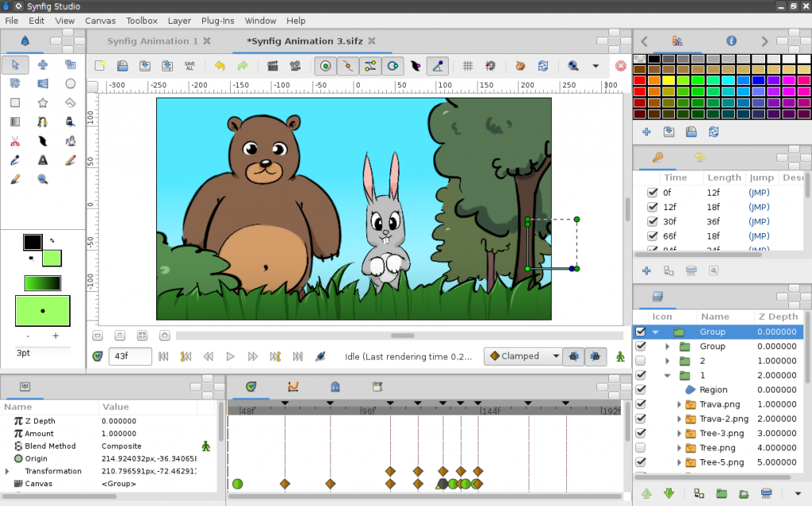Select the Circle tool
Screen dimensions: 812x506
[70, 83]
